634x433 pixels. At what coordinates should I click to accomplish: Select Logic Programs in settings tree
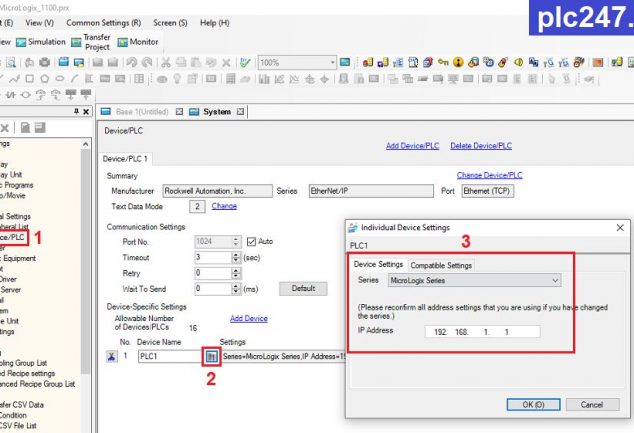tap(17, 185)
